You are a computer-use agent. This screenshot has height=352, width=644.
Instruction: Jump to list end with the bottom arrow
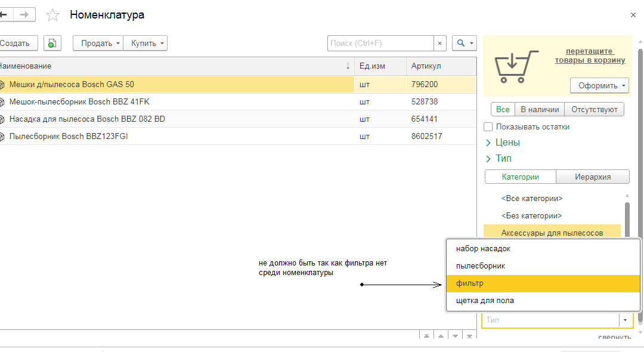tap(469, 337)
